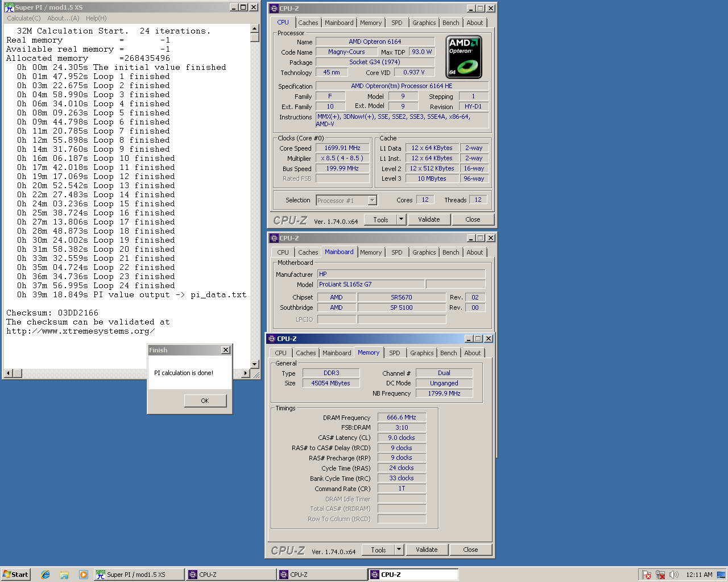Switch to CPU tab in the Memory CPU-Z window
The image size is (728, 582).
[x=281, y=353]
